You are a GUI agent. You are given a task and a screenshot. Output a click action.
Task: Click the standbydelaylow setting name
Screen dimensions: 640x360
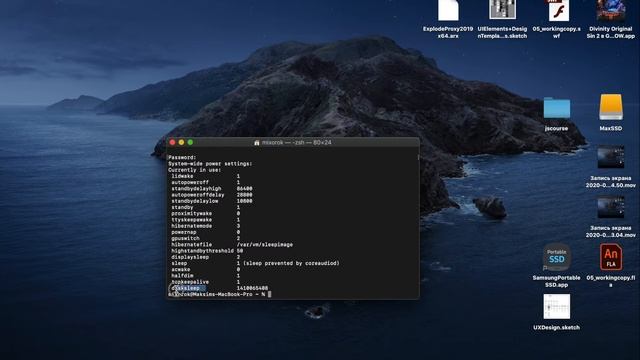[x=195, y=201]
